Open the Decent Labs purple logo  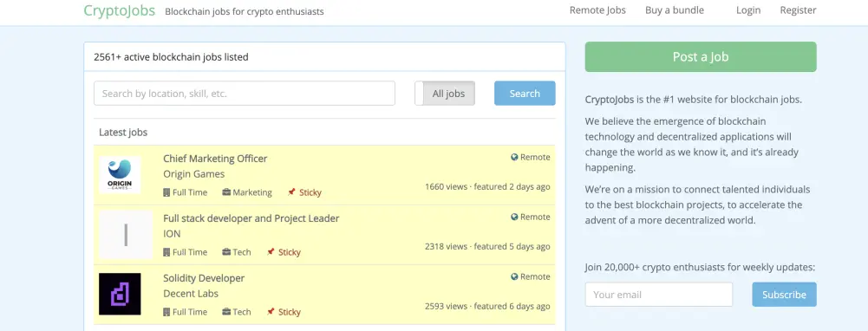click(x=120, y=294)
